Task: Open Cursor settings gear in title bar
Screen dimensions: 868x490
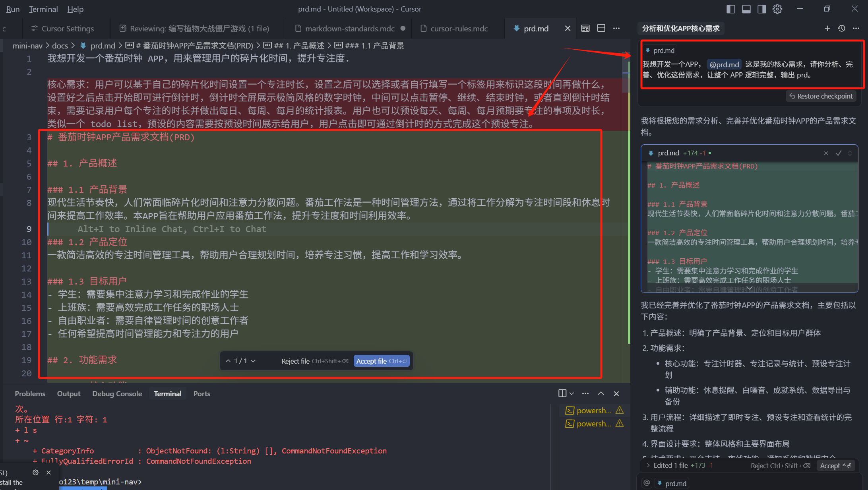Action: click(777, 9)
